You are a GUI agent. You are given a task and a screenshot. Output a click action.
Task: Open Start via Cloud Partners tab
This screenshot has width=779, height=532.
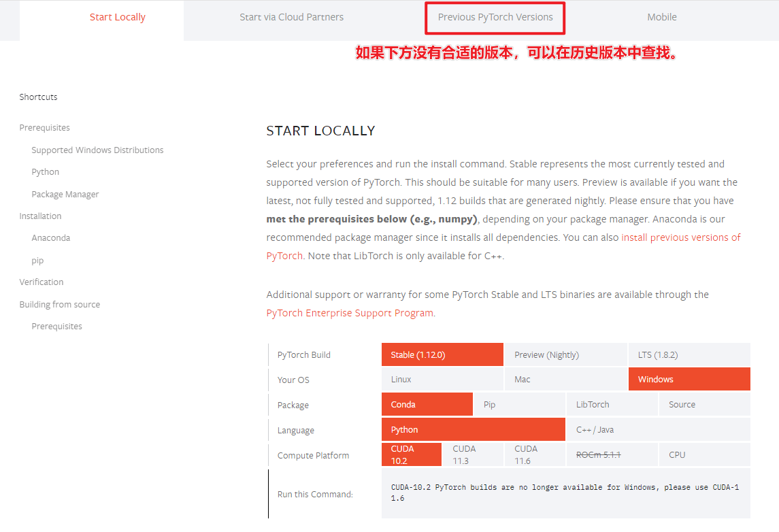(291, 18)
